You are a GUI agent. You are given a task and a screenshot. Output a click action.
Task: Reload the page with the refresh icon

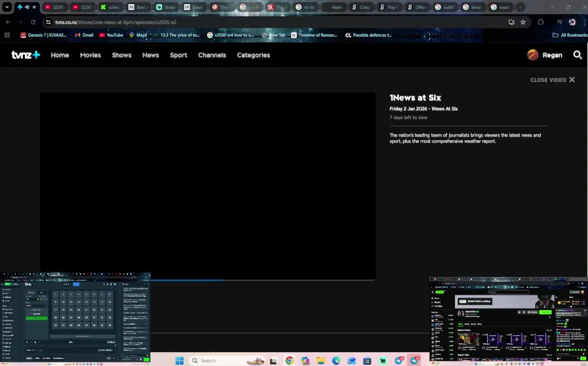point(33,22)
